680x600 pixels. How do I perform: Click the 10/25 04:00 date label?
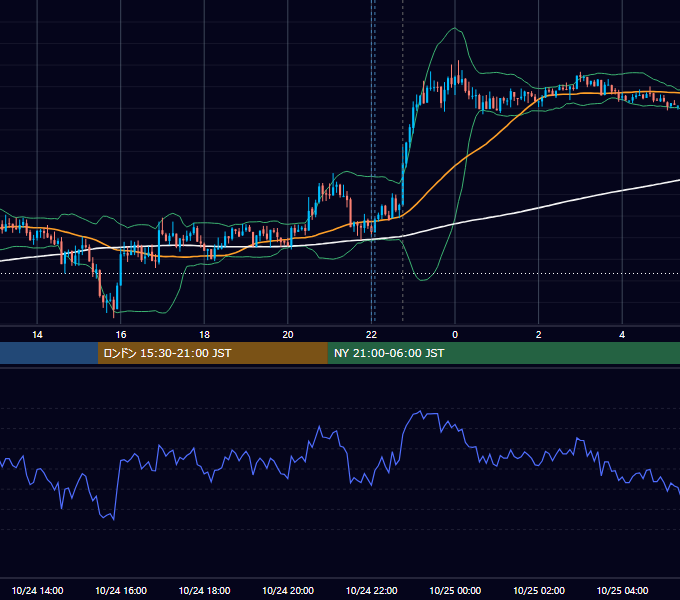point(622,590)
